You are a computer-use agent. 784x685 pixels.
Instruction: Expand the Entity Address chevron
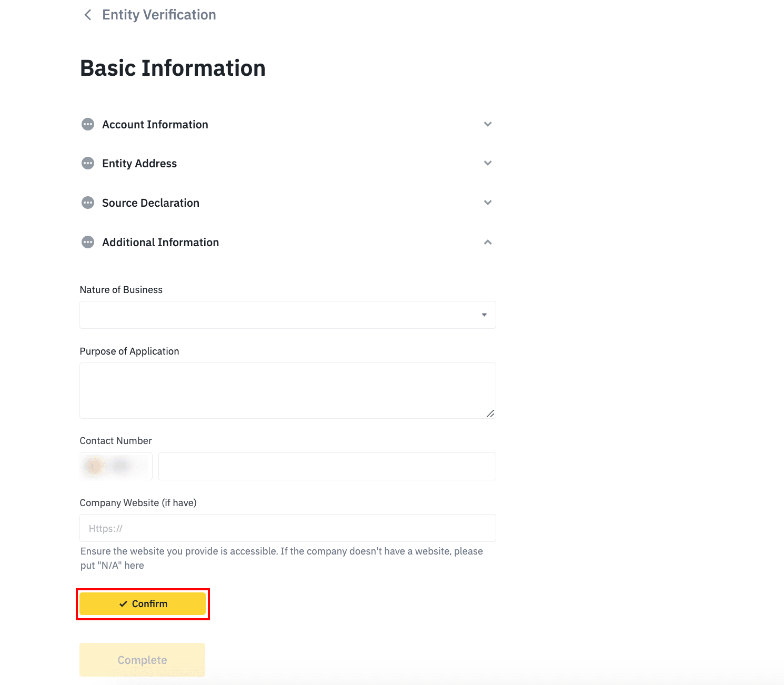488,163
